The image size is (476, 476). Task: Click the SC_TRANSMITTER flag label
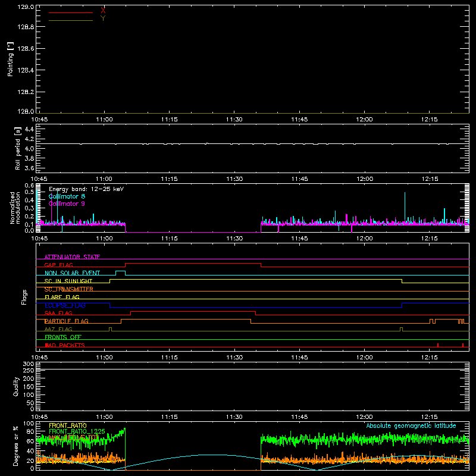(x=69, y=289)
